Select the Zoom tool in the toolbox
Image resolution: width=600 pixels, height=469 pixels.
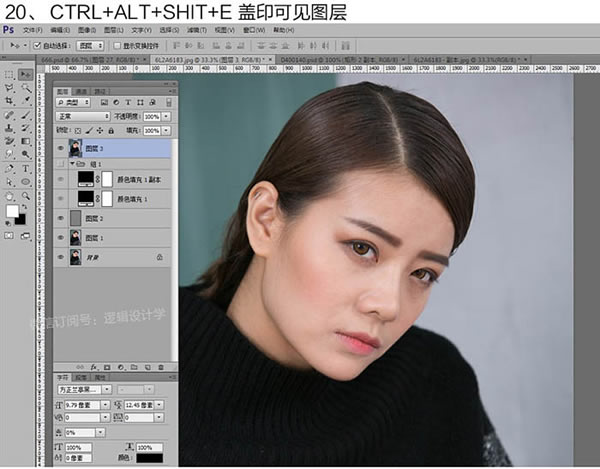24,194
